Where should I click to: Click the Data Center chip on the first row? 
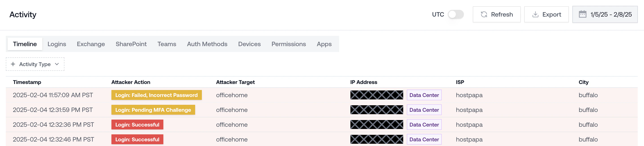(x=424, y=95)
